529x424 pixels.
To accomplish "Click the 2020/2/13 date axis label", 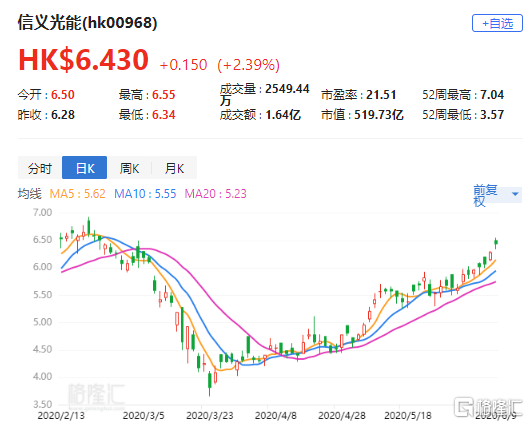I will (x=61, y=416).
